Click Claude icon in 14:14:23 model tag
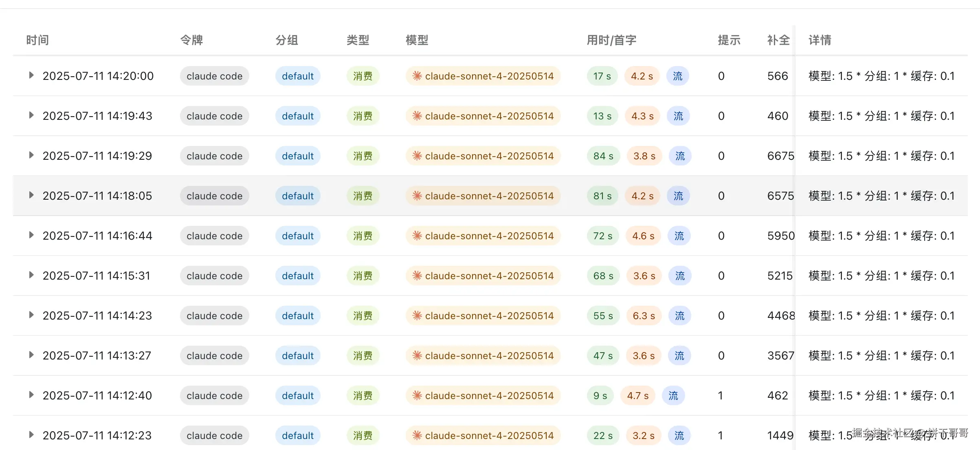980x450 pixels. [417, 315]
